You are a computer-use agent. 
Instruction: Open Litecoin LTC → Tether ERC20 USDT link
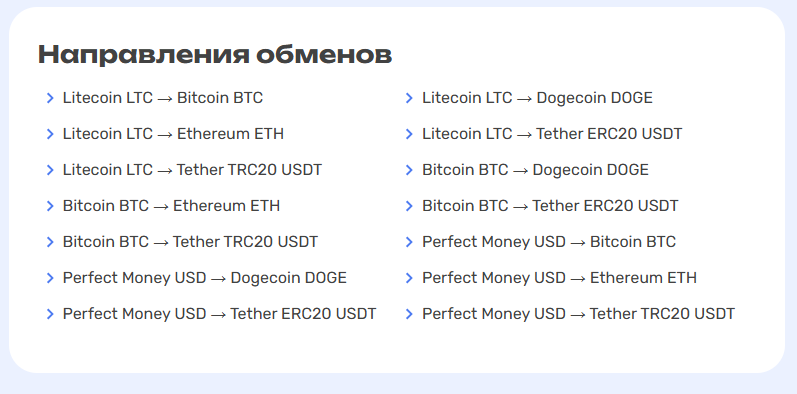click(552, 134)
